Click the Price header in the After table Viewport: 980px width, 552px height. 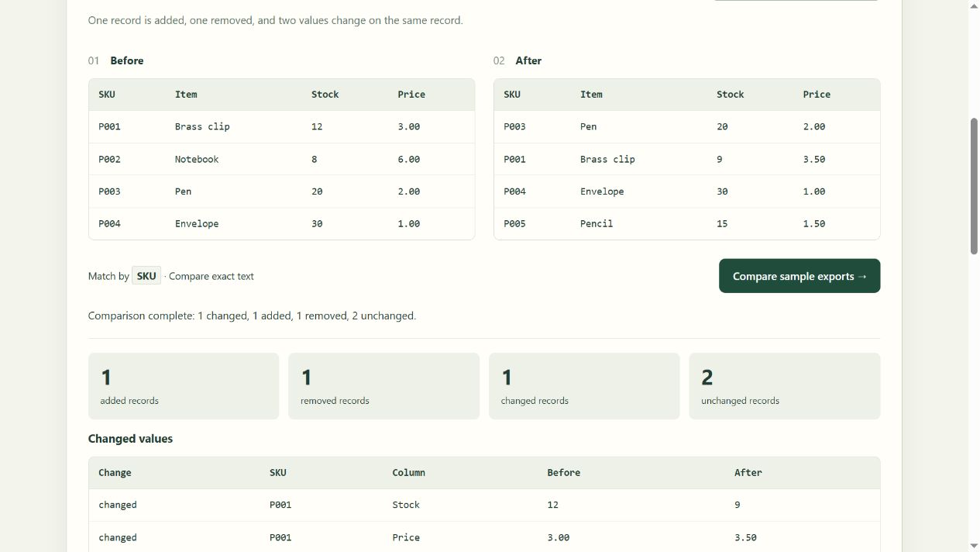817,95
